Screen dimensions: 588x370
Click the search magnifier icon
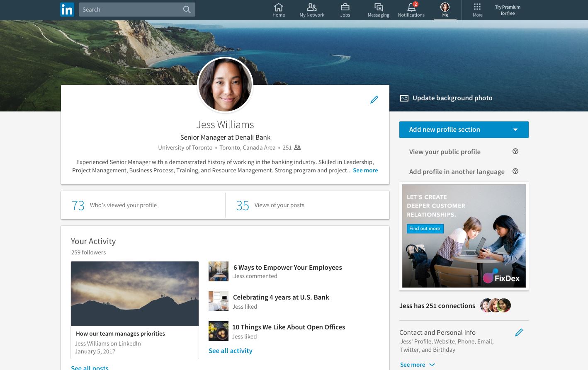187,10
